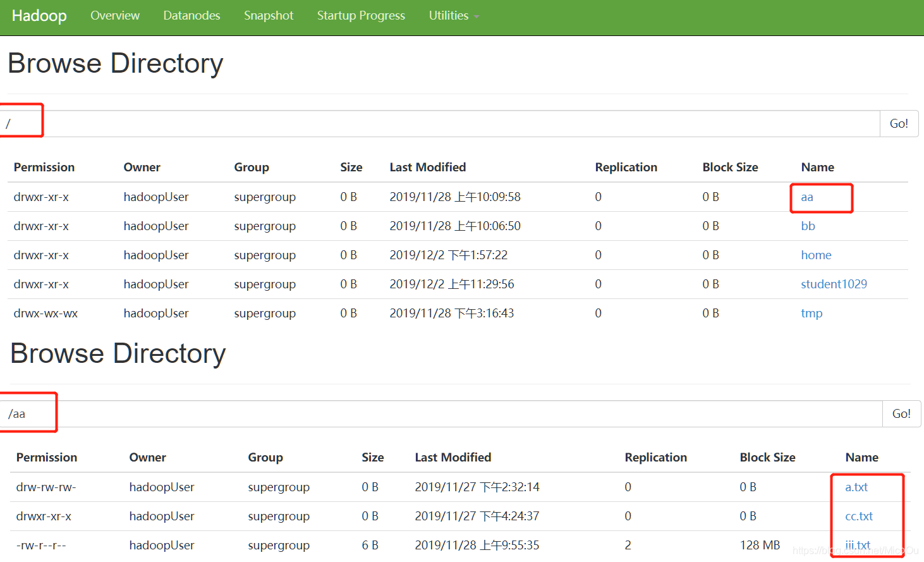The width and height of the screenshot is (924, 562).
Task: Select the timestamp "2019/11/28 上午10:06:50"
Action: (455, 226)
